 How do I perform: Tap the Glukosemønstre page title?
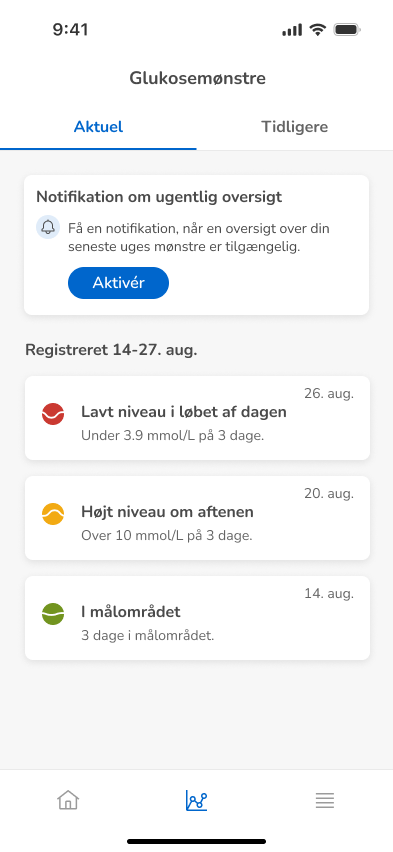[197, 78]
